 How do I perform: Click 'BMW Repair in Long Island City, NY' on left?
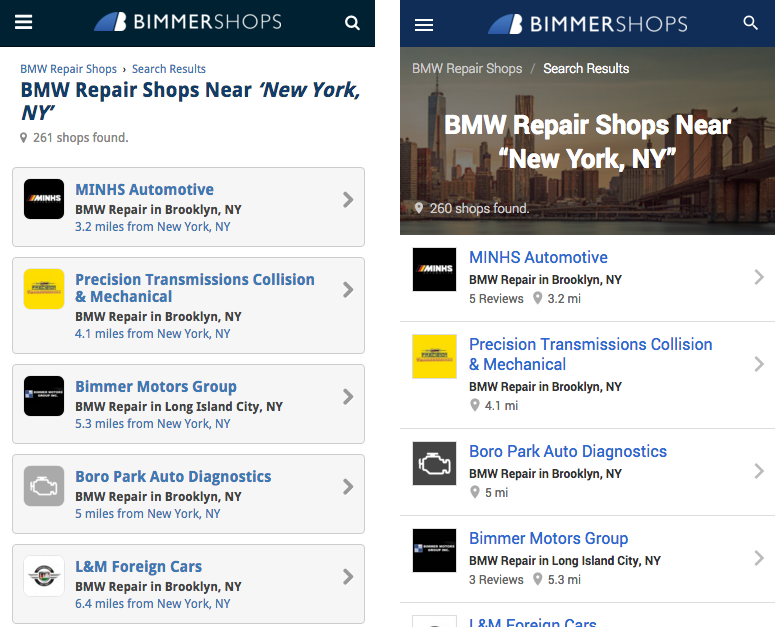point(179,407)
